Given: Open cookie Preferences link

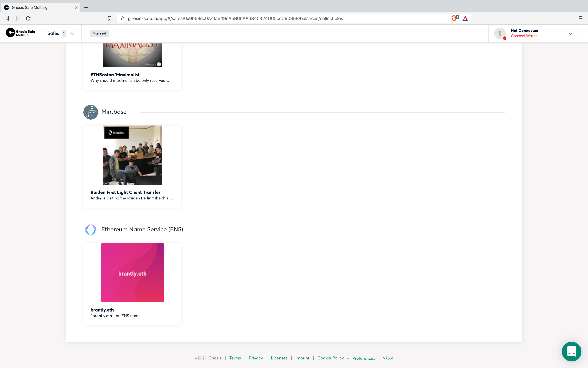Looking at the screenshot, I should pos(364,358).
